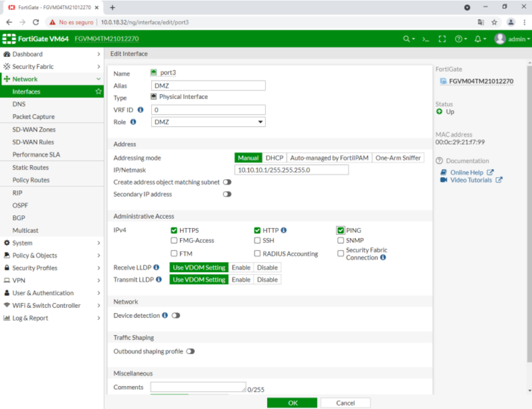
Task: Click the FortiGate logo icon
Action: click(x=9, y=39)
